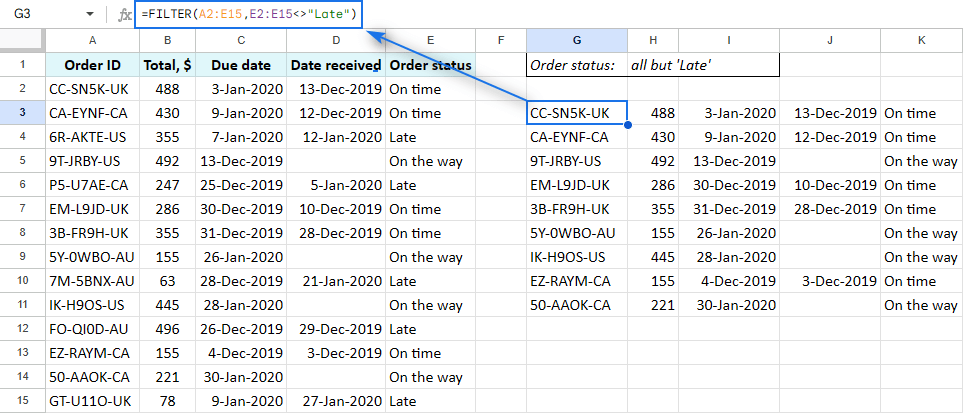Click the 'Date received' header cell
This screenshot has height=413, width=963.
(336, 65)
